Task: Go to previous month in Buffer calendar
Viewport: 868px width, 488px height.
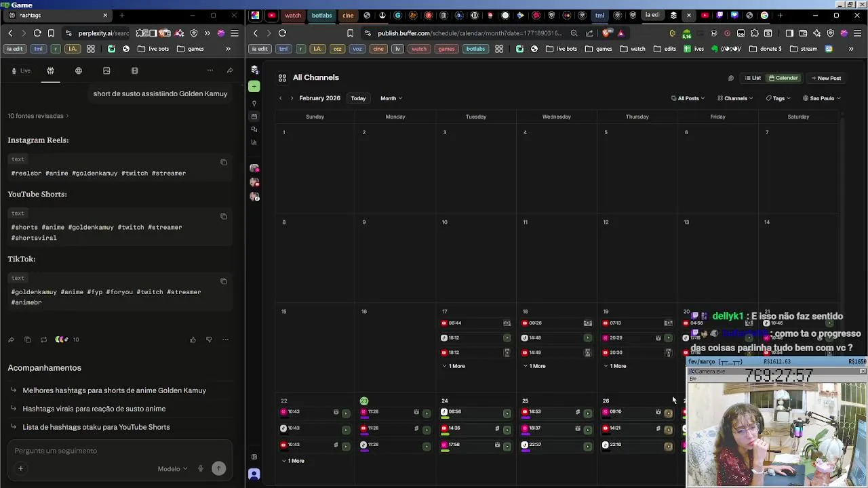Action: [281, 98]
